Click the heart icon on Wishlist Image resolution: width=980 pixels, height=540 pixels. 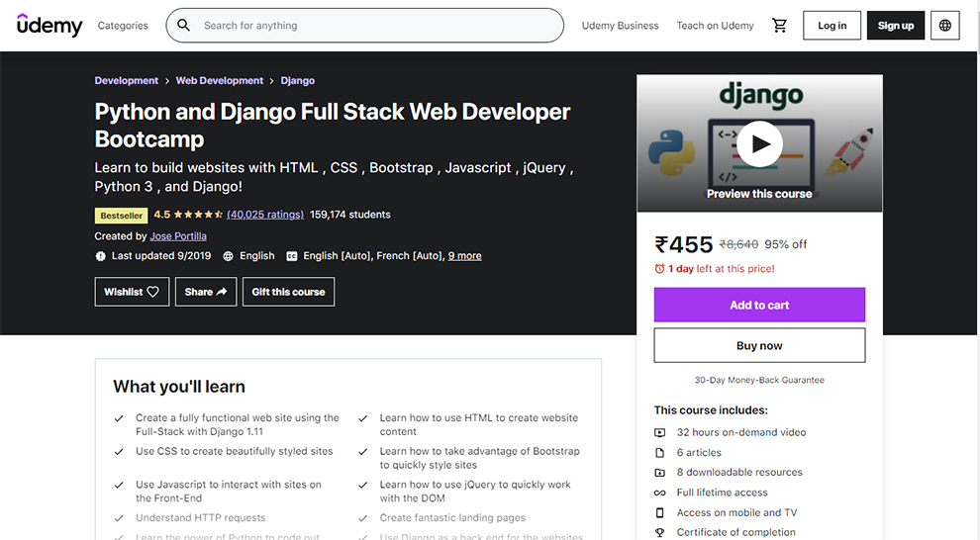click(x=153, y=292)
